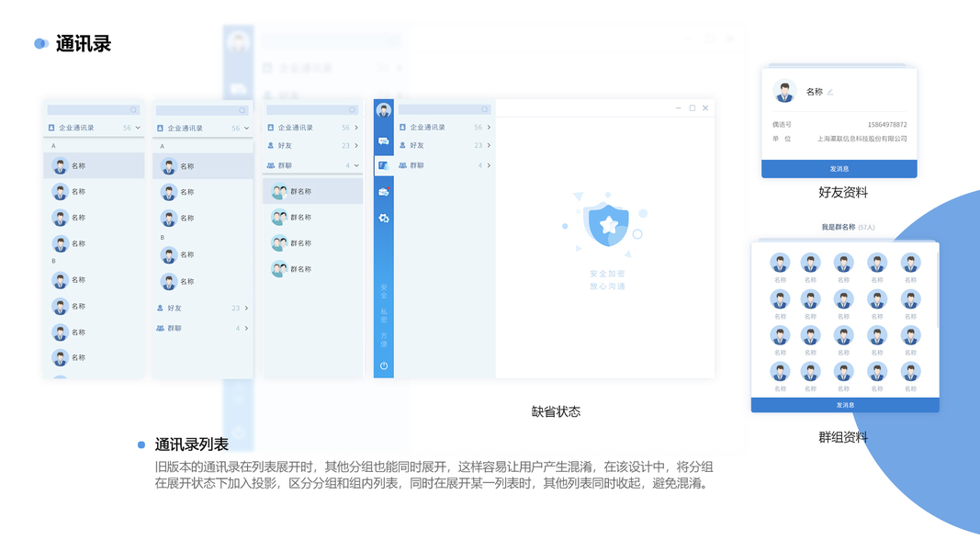The image size is (980, 551).
Task: Expand 企业通讯录 chevron in the main window
Action: click(x=488, y=128)
